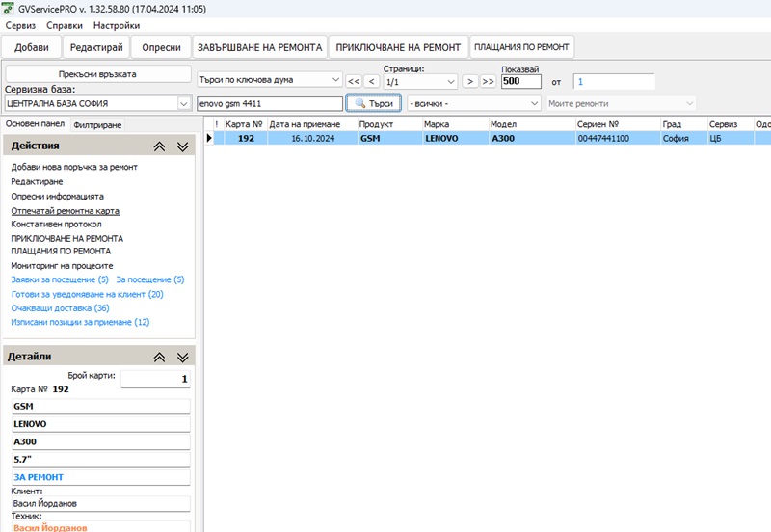Open Готови за уведомяване на клиент (20)

pyautogui.click(x=87, y=295)
